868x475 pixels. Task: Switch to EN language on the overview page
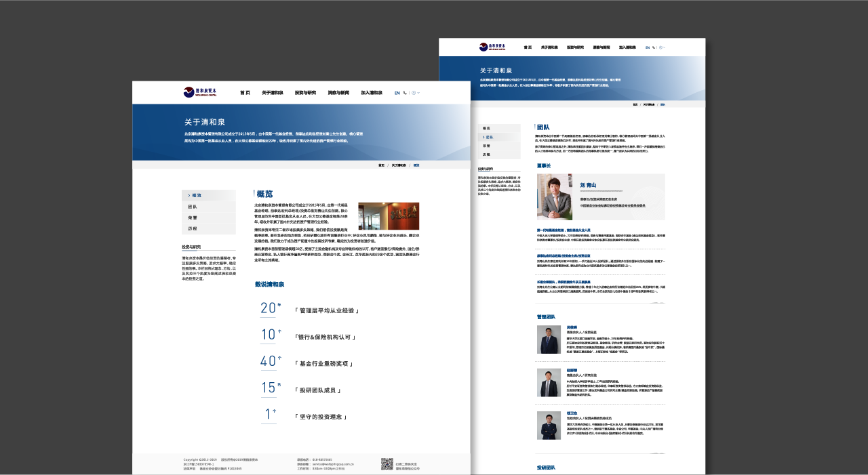(397, 93)
